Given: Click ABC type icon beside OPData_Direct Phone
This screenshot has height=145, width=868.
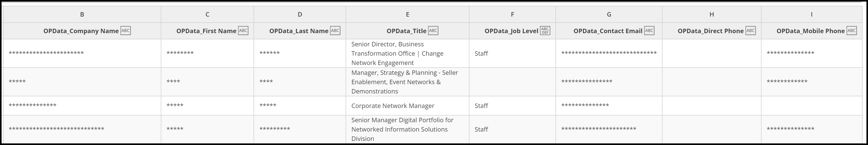Looking at the screenshot, I should (750, 31).
